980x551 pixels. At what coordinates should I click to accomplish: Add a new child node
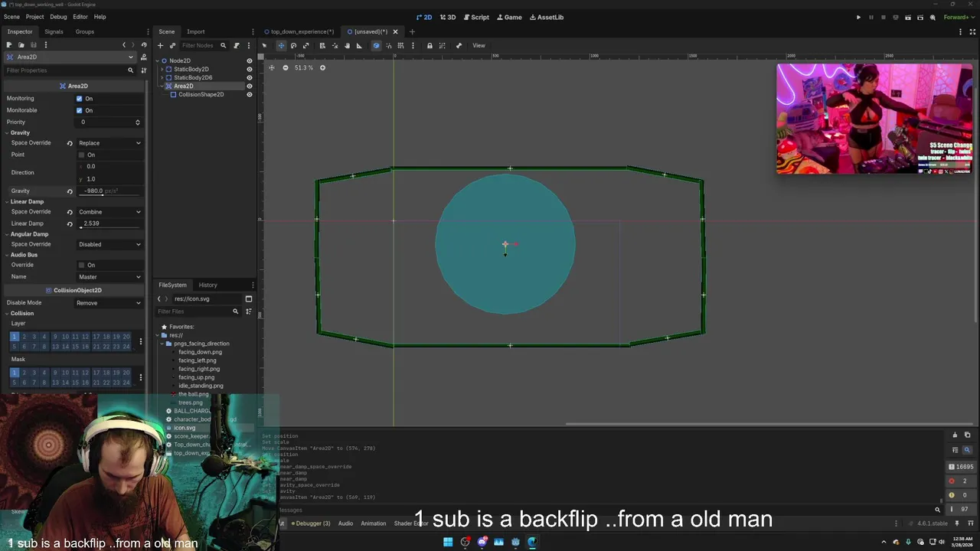click(x=160, y=45)
